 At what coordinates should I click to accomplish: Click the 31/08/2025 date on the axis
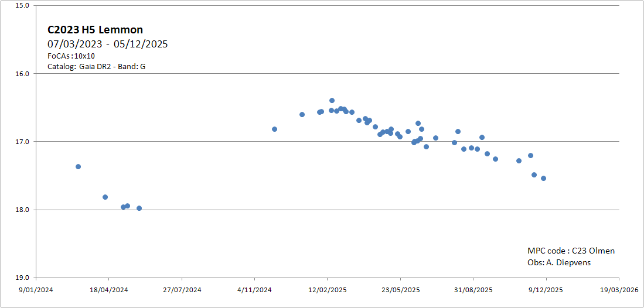(473, 289)
